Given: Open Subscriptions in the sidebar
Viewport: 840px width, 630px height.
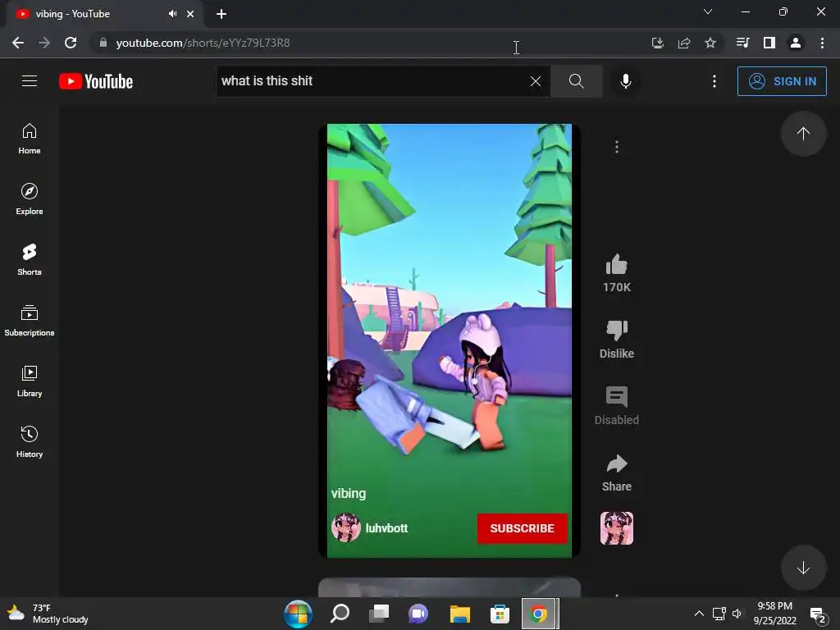Looking at the screenshot, I should point(30,321).
